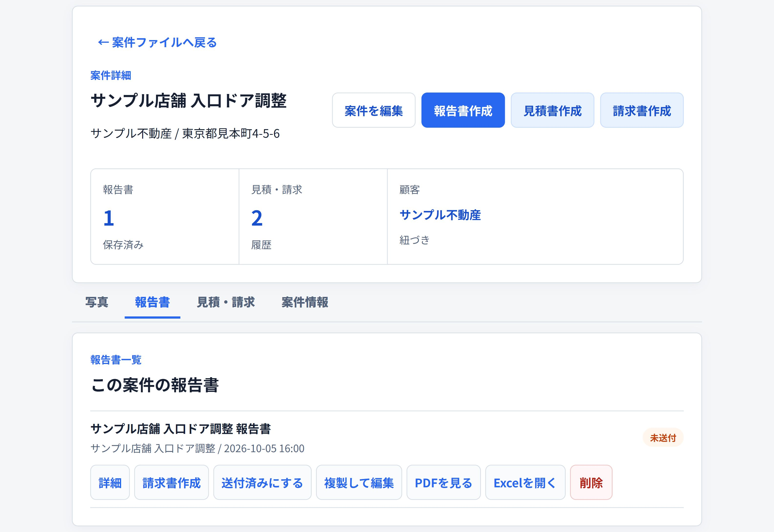Viewport: 774px width, 532px height.
Task: Click the 案件を編集 button
Action: pos(373,110)
